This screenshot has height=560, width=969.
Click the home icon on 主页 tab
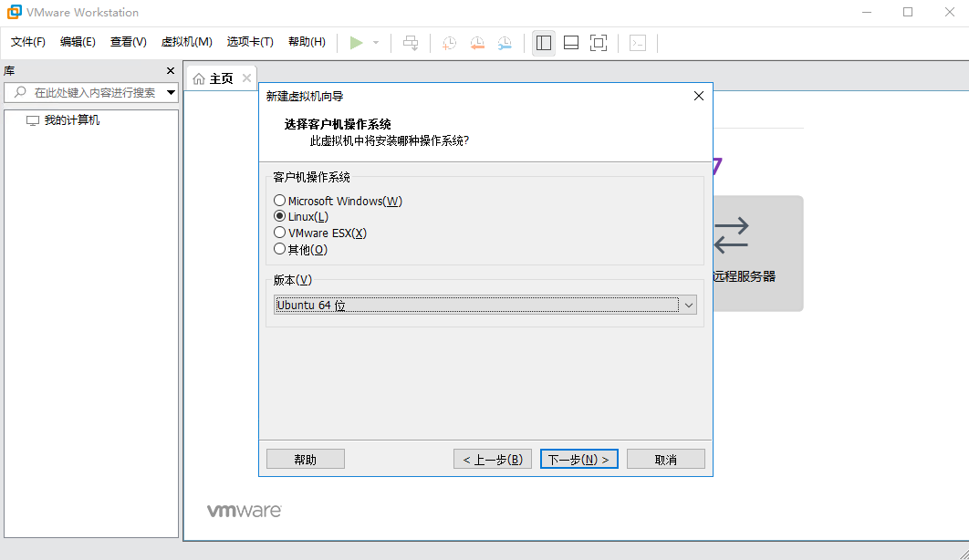(x=199, y=78)
